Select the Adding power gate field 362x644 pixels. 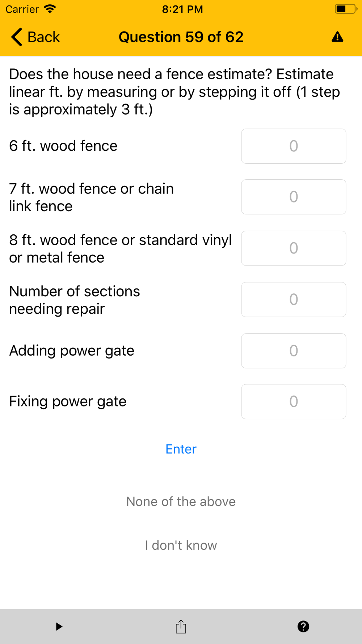[294, 351]
